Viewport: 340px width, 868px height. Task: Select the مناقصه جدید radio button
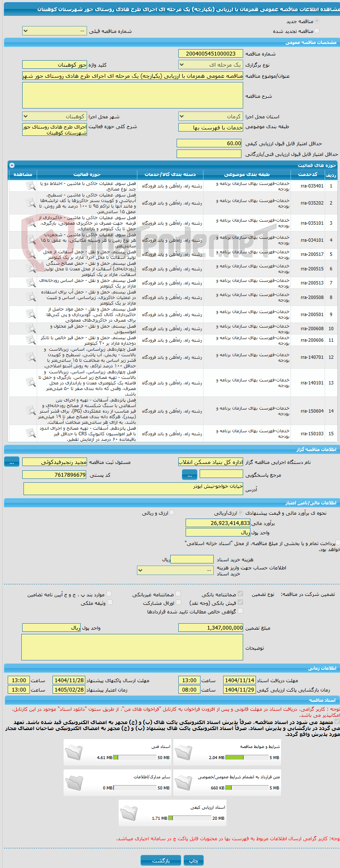click(x=317, y=21)
